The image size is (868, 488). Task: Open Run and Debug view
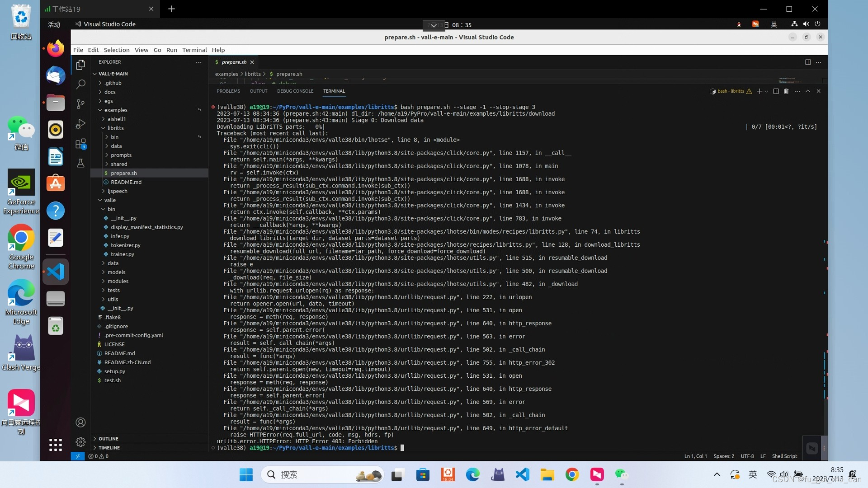[x=80, y=124]
